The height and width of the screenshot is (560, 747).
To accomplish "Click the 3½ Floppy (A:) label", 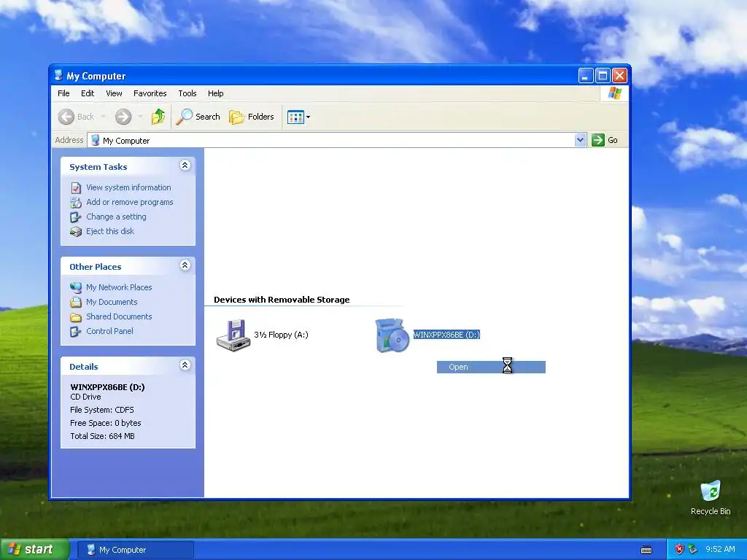I will [x=281, y=335].
